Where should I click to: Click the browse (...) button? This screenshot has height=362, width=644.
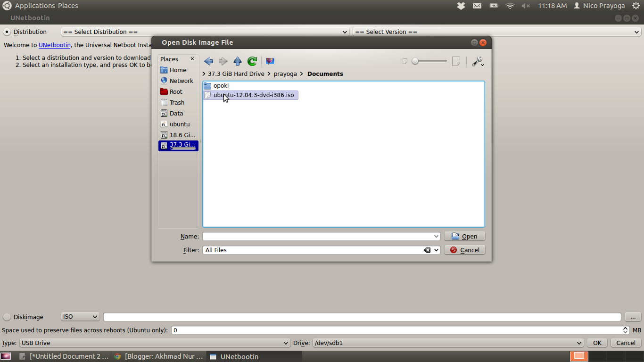(633, 317)
